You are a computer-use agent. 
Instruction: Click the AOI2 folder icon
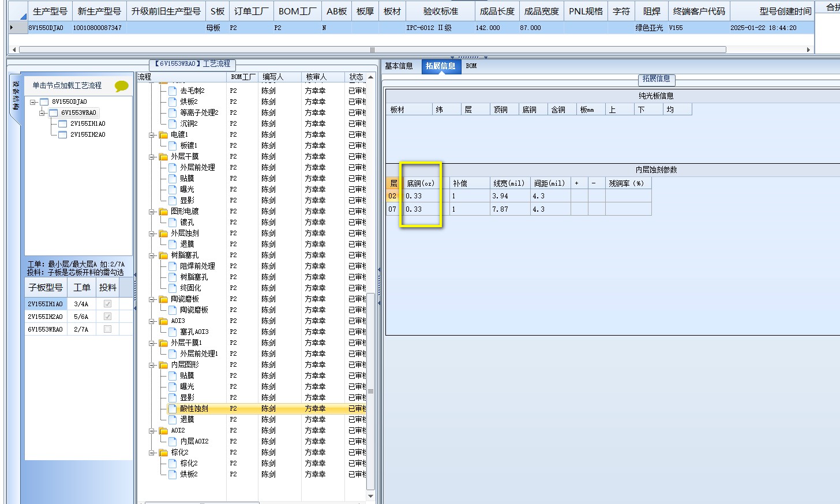click(163, 430)
